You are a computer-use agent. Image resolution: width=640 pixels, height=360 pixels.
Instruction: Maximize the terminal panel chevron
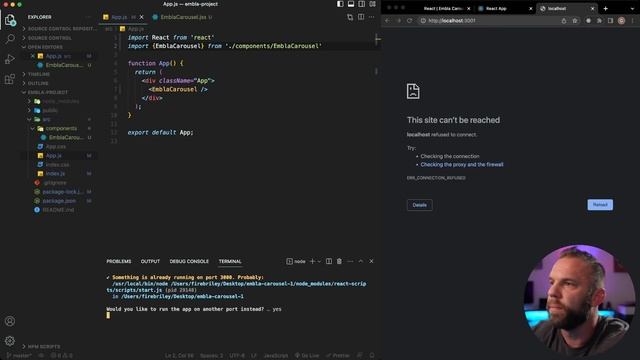(x=361, y=261)
